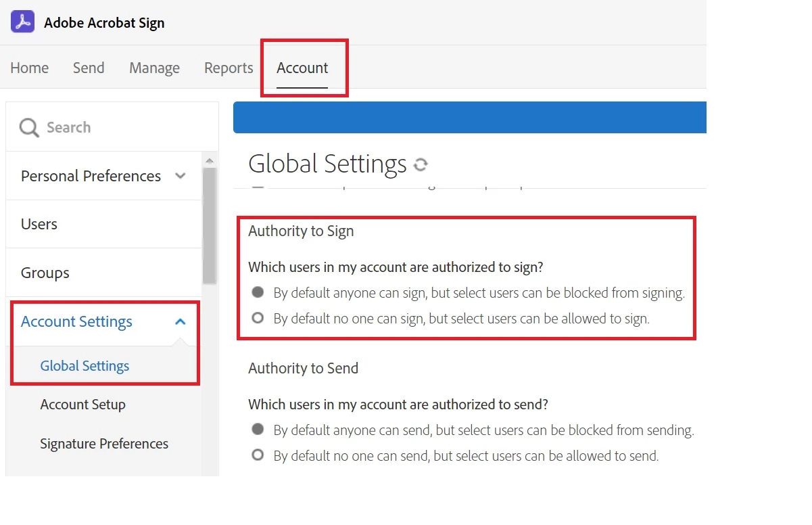Click the magnifier search icon in sidebar
The image size is (812, 525).
pos(29,127)
